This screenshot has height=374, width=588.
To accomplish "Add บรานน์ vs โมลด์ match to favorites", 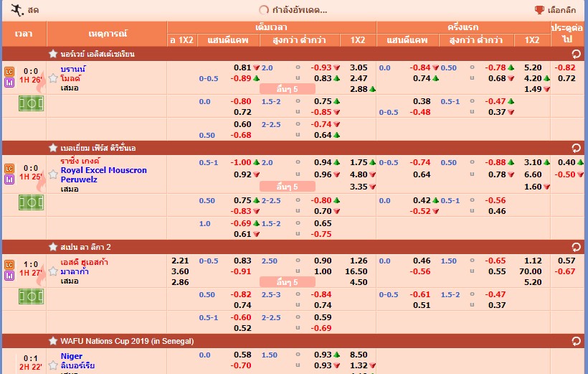I will (x=53, y=78).
